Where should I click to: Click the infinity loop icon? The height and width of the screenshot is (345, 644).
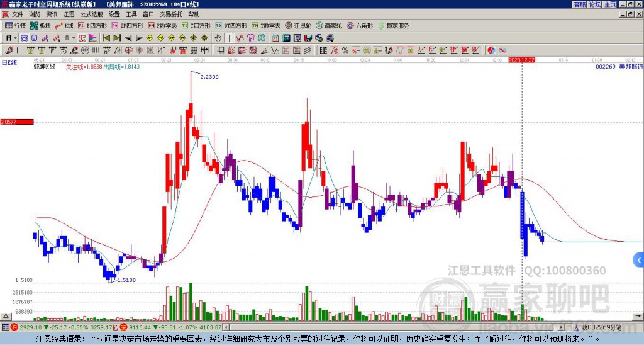[502, 50]
